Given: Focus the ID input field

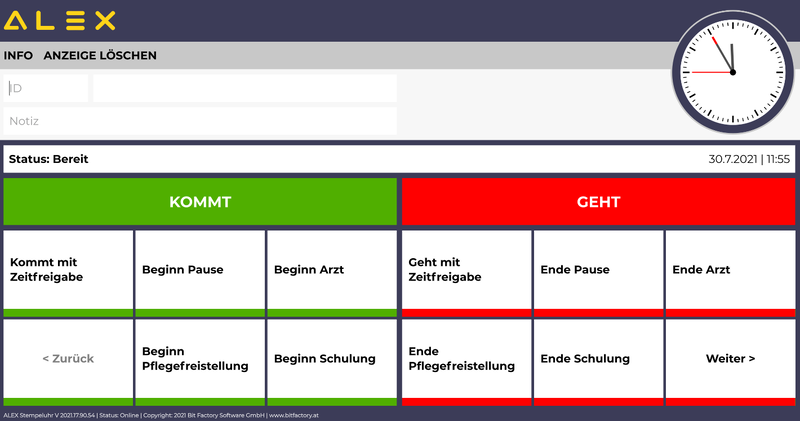Looking at the screenshot, I should point(46,88).
